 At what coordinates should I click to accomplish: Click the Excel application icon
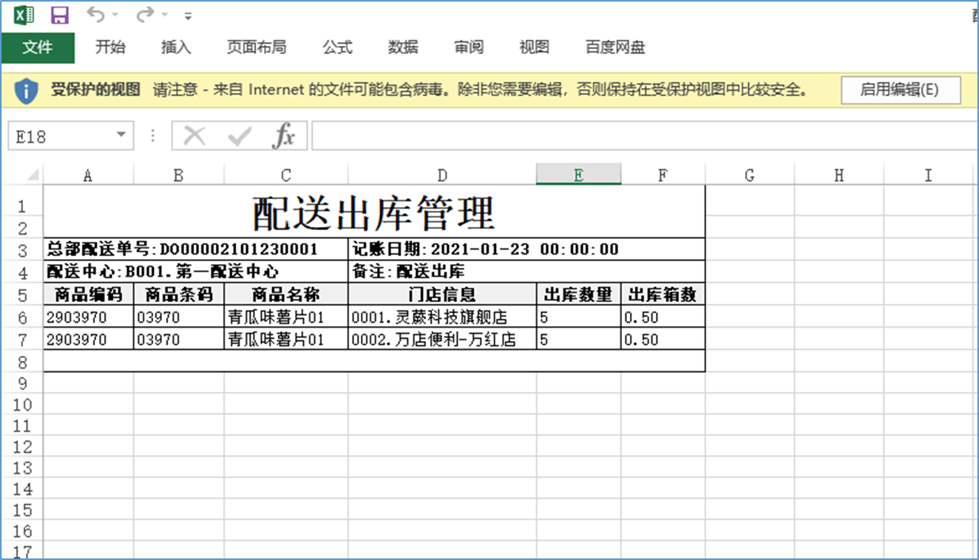click(x=25, y=15)
